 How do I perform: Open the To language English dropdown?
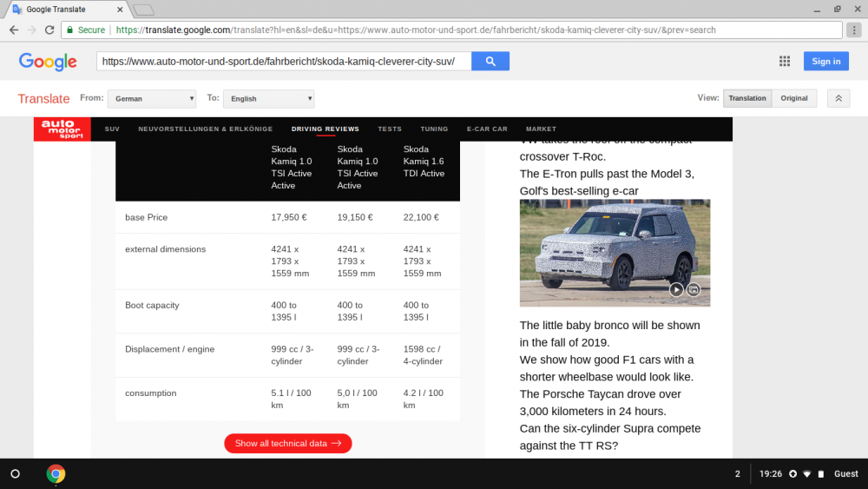(x=268, y=98)
